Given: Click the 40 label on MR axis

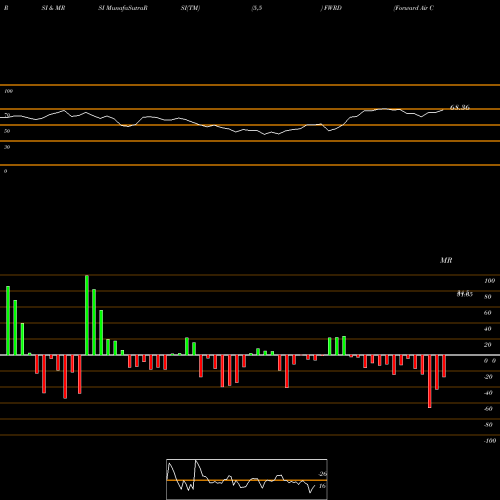Looking at the screenshot, I should 488,329.
